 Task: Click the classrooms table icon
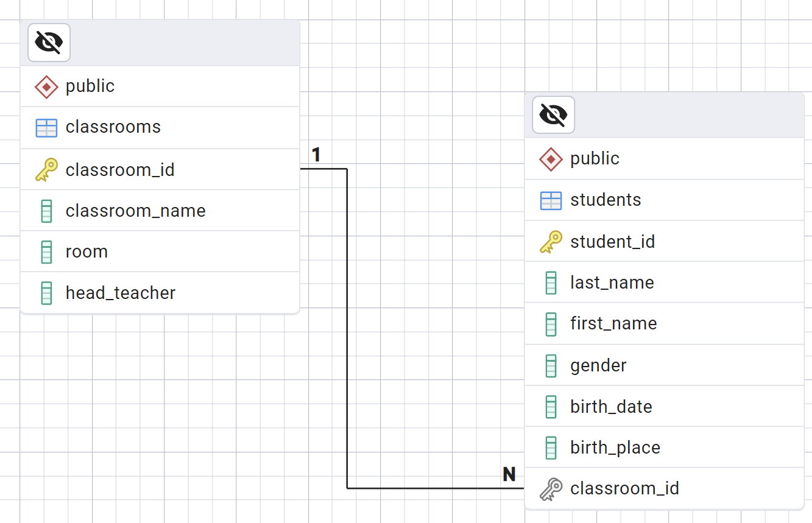point(46,128)
